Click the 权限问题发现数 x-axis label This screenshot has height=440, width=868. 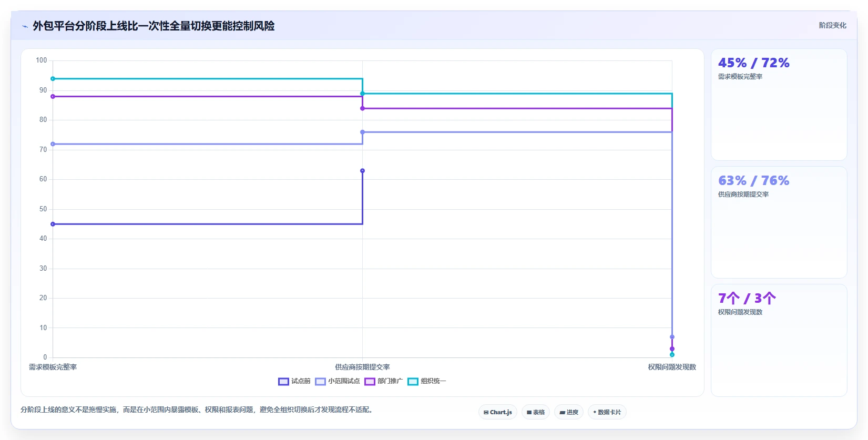[672, 367]
